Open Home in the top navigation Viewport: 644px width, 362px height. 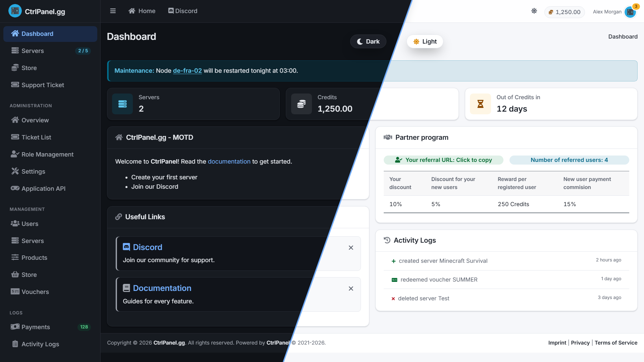pos(142,11)
